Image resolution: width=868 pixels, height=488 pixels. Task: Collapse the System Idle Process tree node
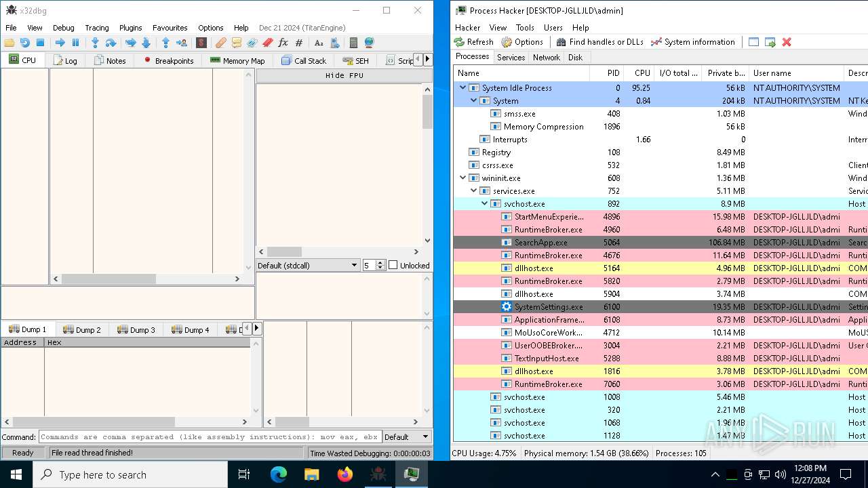[463, 87]
